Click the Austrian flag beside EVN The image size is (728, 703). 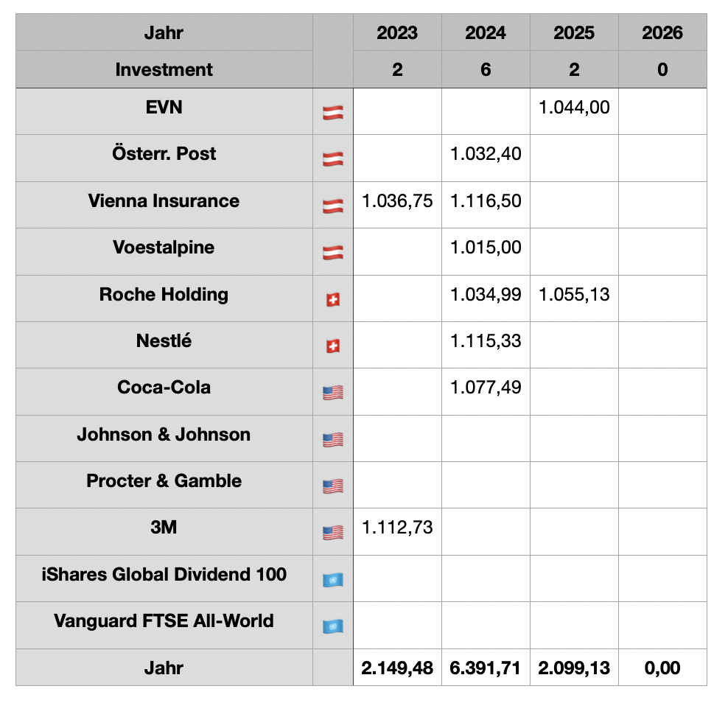332,113
